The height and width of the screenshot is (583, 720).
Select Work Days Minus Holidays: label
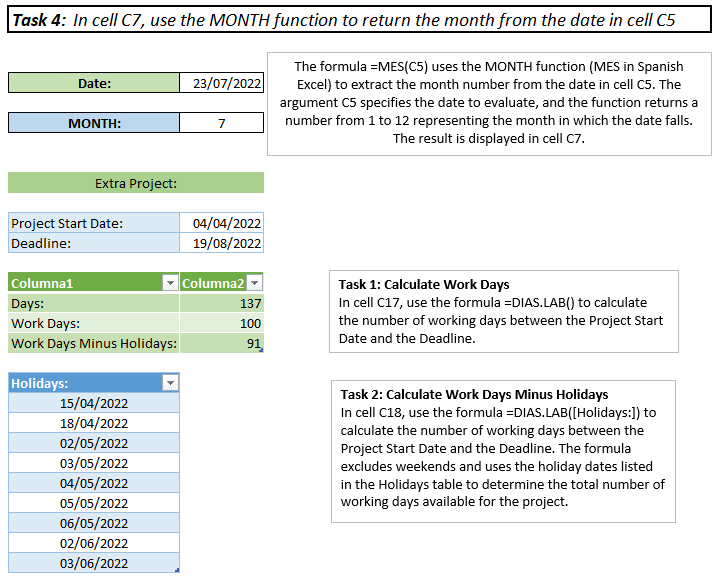click(94, 343)
